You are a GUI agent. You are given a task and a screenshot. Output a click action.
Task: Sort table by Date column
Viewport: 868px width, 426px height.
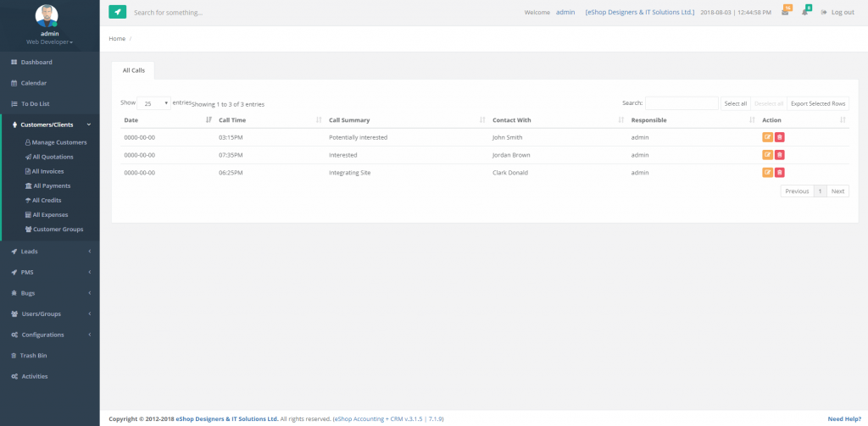pyautogui.click(x=165, y=120)
